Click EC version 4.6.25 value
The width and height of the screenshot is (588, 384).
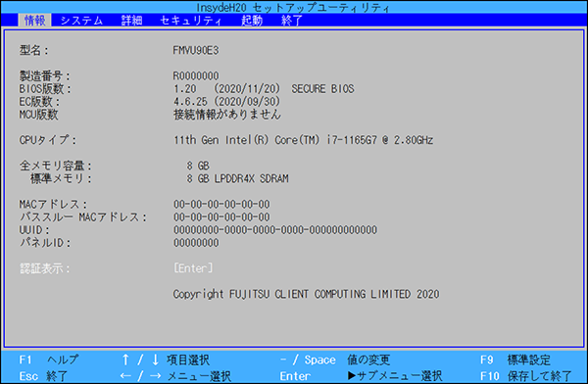226,102
